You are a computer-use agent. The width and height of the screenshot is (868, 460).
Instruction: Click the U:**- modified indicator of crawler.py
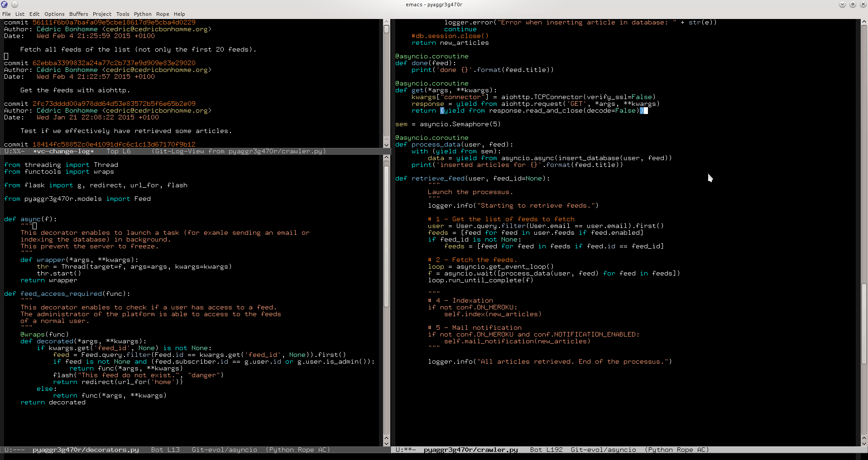406,450
